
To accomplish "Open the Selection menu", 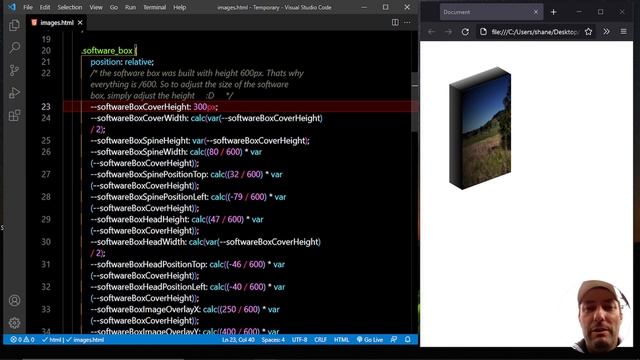I will point(69,7).
